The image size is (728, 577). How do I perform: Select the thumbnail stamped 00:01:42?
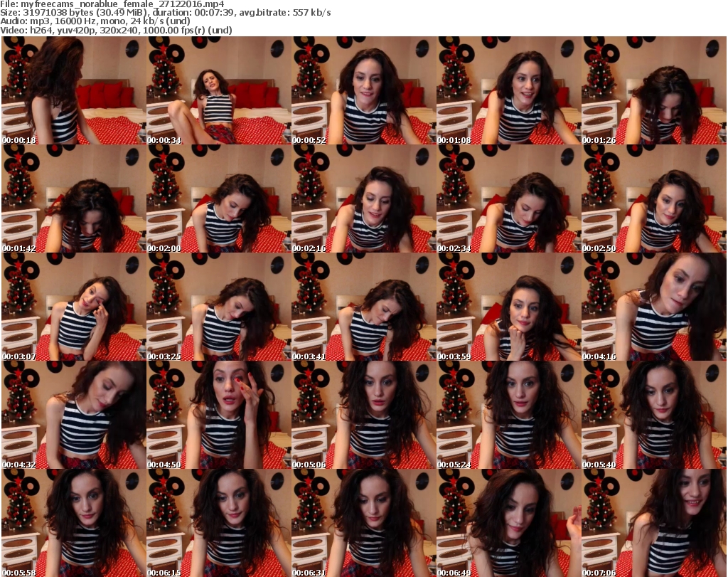pos(74,198)
